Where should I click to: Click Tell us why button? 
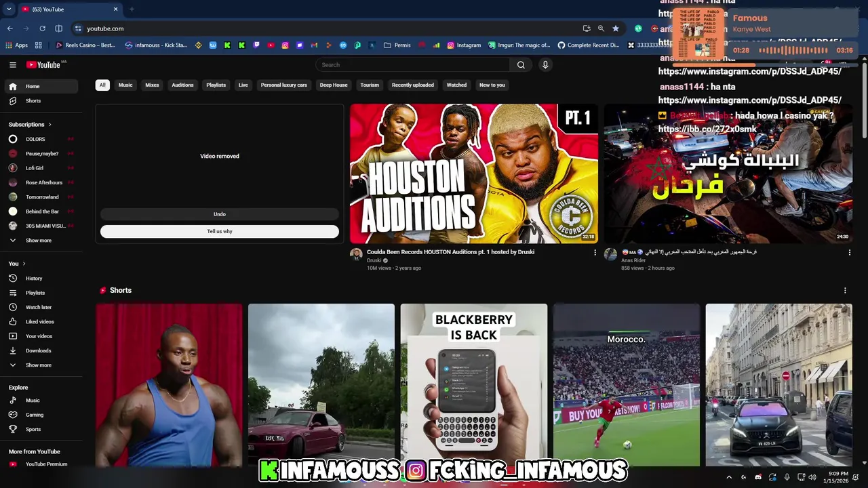(220, 232)
